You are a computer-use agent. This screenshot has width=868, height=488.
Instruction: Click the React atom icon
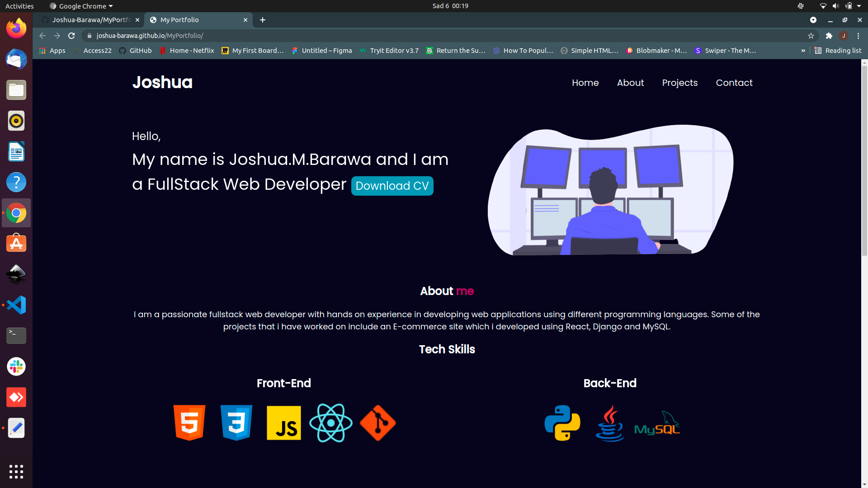click(x=331, y=423)
